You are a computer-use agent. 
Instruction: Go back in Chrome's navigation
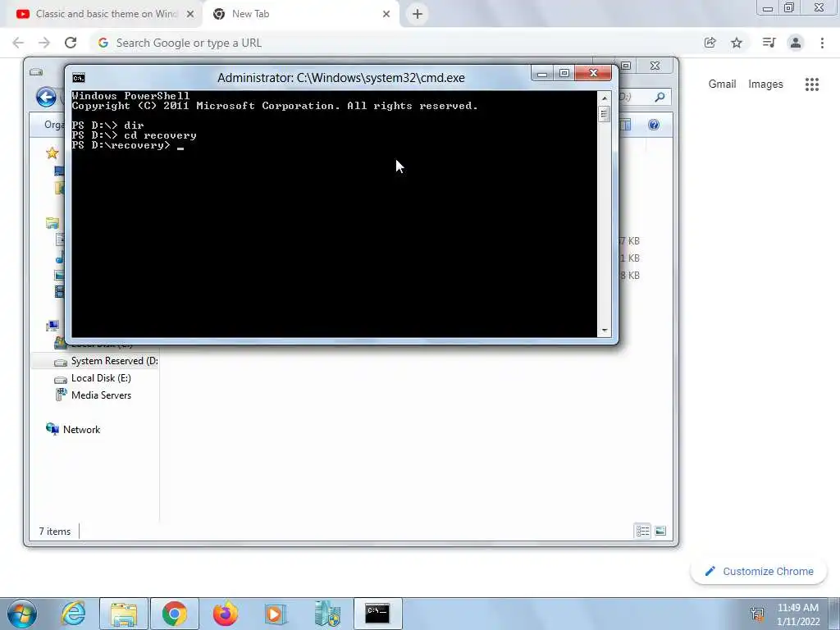click(x=18, y=43)
